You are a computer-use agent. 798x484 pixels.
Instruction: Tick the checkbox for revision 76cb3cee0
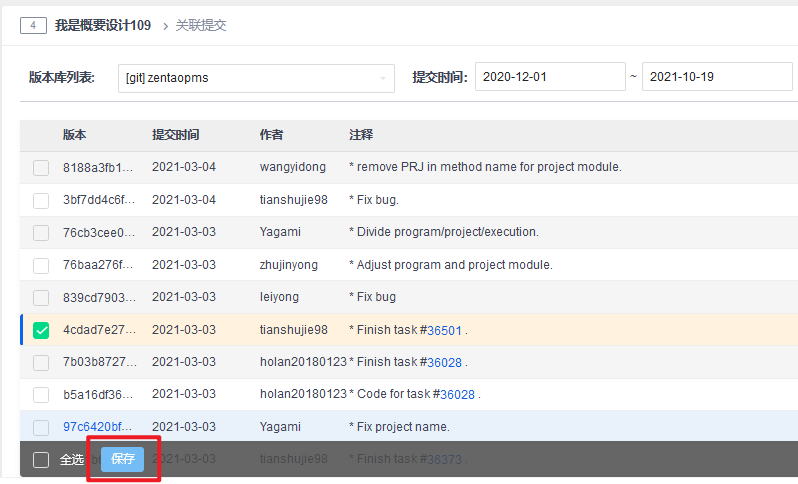(41, 233)
